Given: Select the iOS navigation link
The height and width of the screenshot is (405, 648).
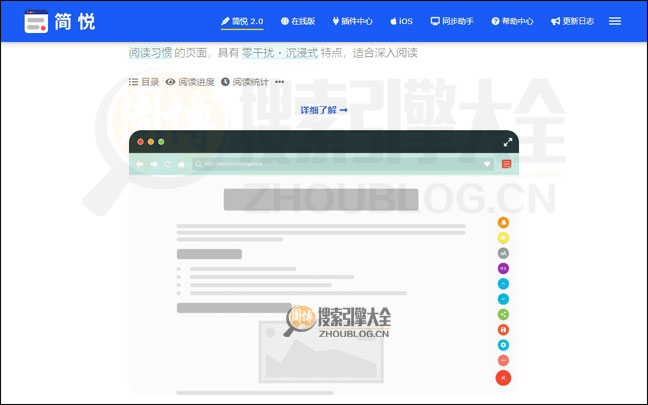Looking at the screenshot, I should point(401,21).
